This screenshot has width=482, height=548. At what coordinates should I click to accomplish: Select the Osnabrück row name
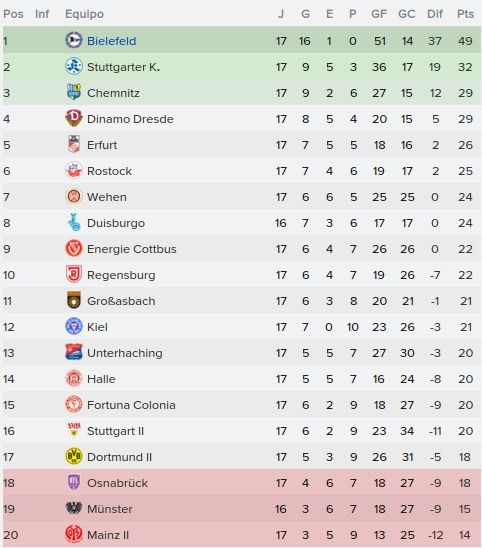pyautogui.click(x=117, y=483)
